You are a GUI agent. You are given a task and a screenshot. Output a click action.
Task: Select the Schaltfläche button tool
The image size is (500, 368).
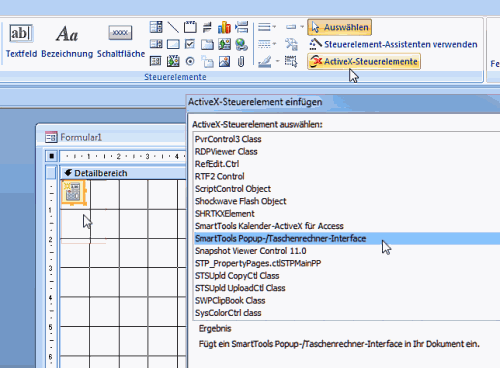[x=121, y=41]
